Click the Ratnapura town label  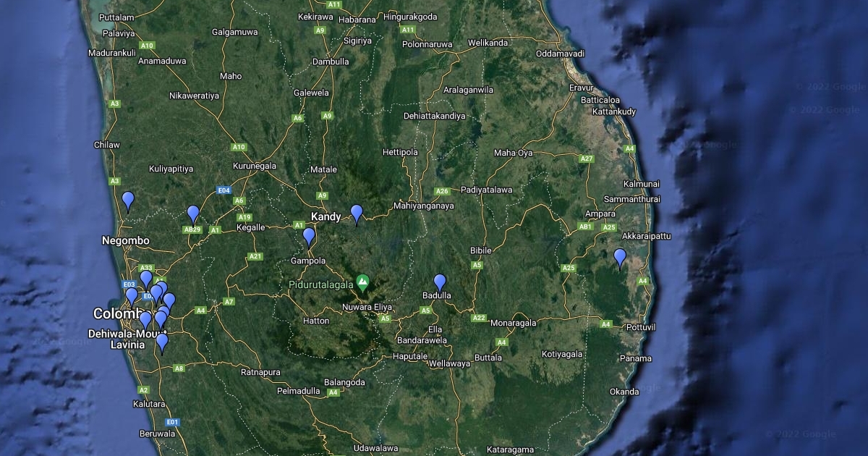[x=260, y=373]
